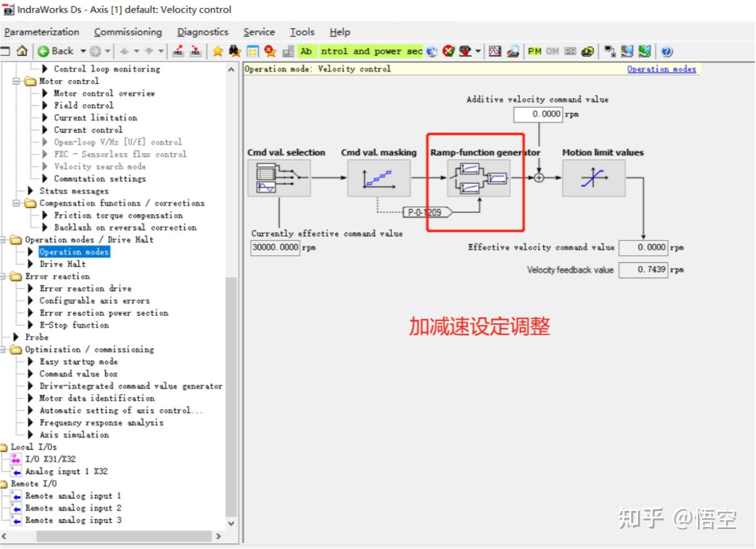The height and width of the screenshot is (549, 756).
Task: Click the binoculars search icon
Action: (x=235, y=52)
